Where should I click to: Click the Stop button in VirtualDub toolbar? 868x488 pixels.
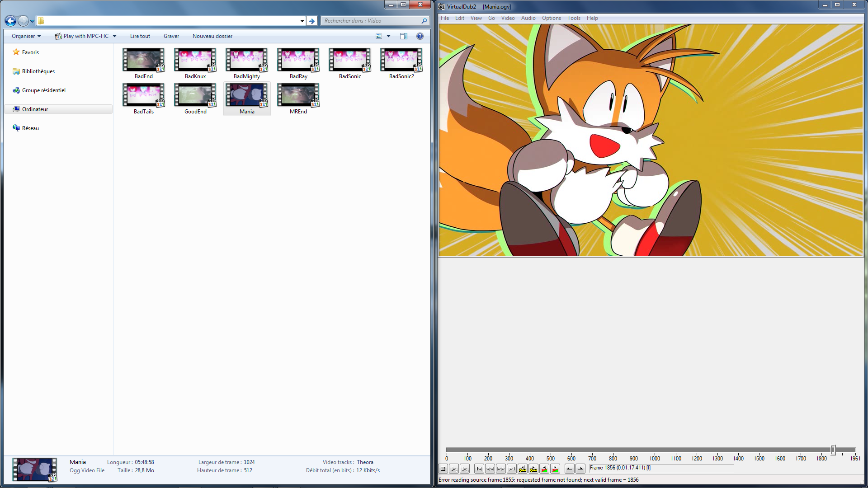(x=443, y=469)
